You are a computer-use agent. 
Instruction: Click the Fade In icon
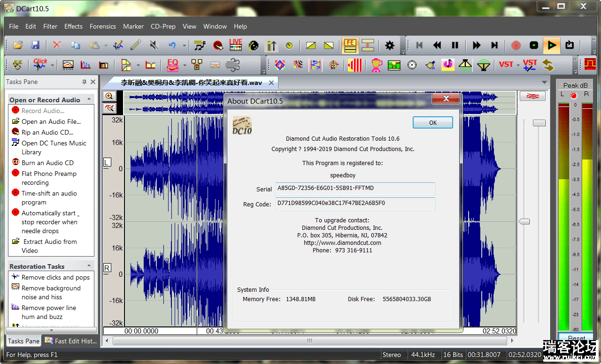pos(311,45)
